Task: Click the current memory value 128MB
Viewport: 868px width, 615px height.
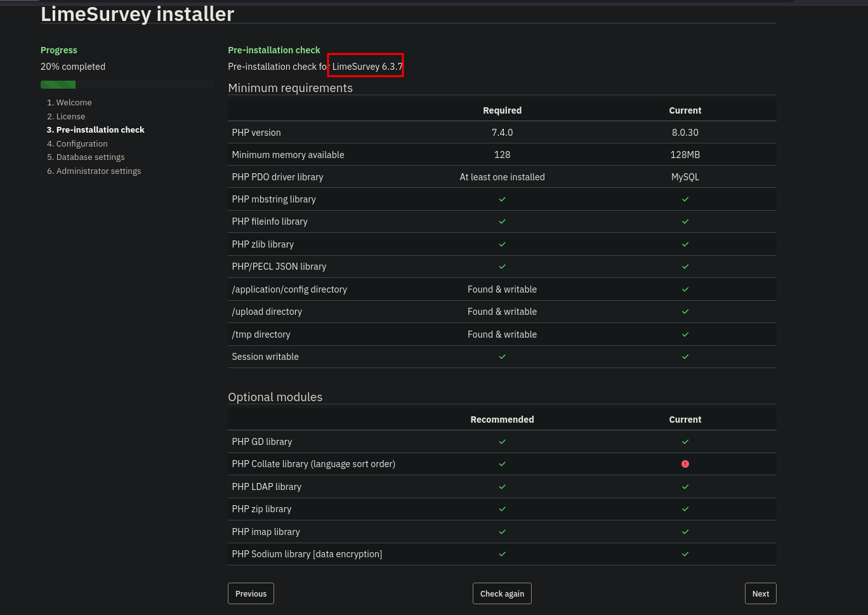Action: 685,155
